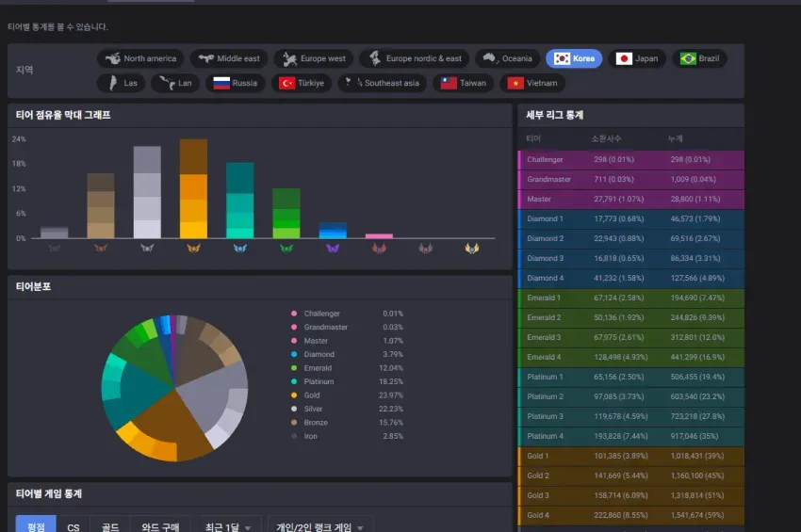The image size is (801, 532).
Task: Click the Diamond legend color dot
Action: [294, 354]
